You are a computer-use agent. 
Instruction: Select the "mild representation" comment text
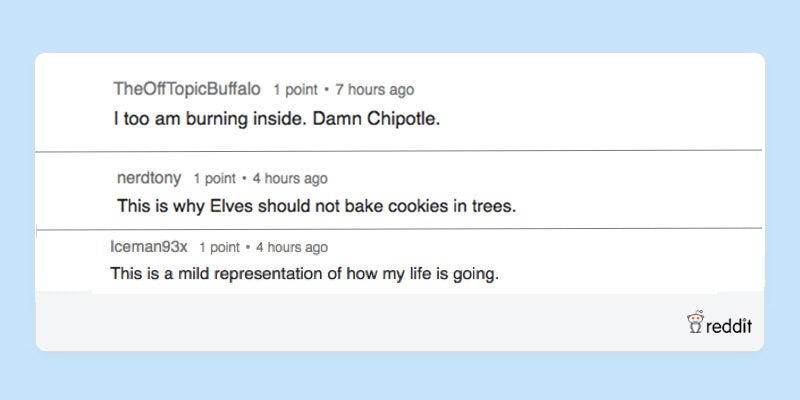pos(303,273)
